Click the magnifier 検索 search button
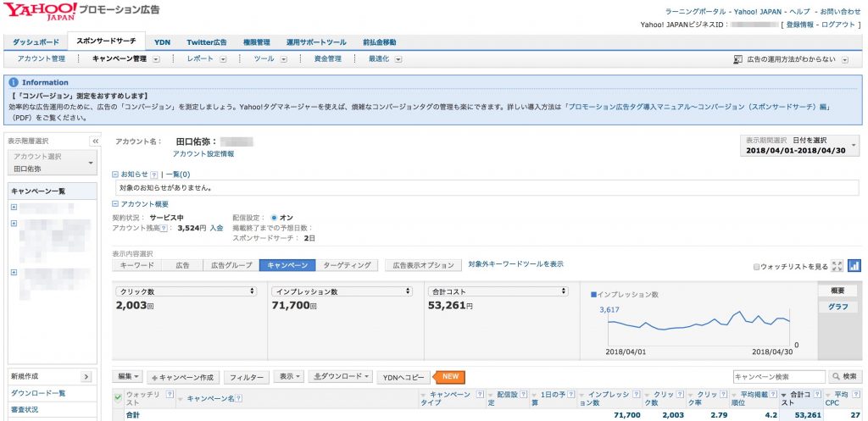 coord(845,377)
